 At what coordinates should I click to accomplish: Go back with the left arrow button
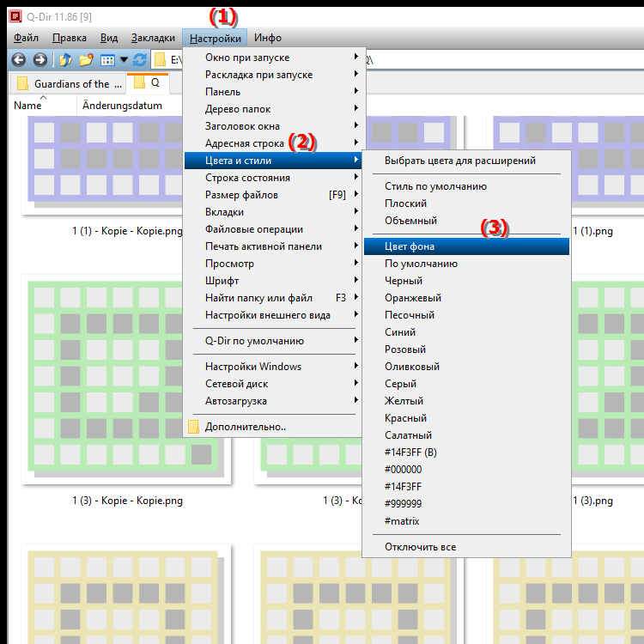19,60
